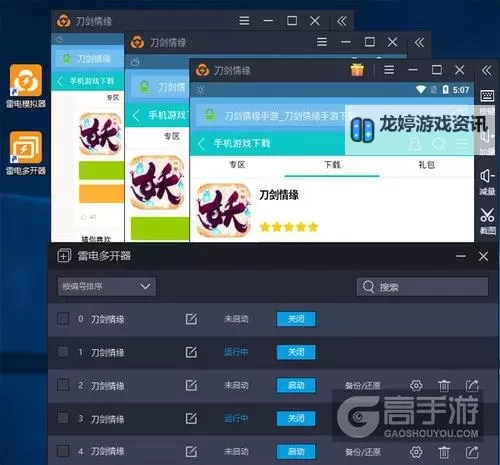Rename instance 4 with edit icon
This screenshot has width=500, height=465.
pyautogui.click(x=191, y=452)
